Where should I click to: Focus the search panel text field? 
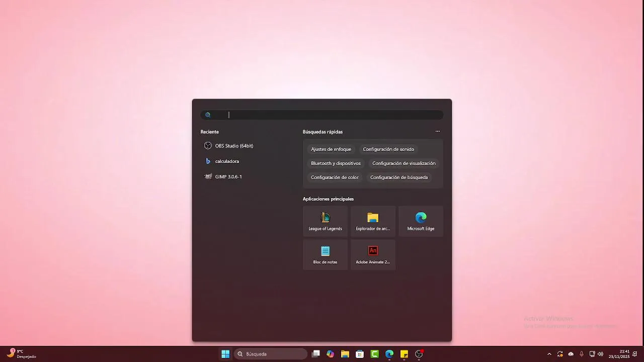pos(322,115)
